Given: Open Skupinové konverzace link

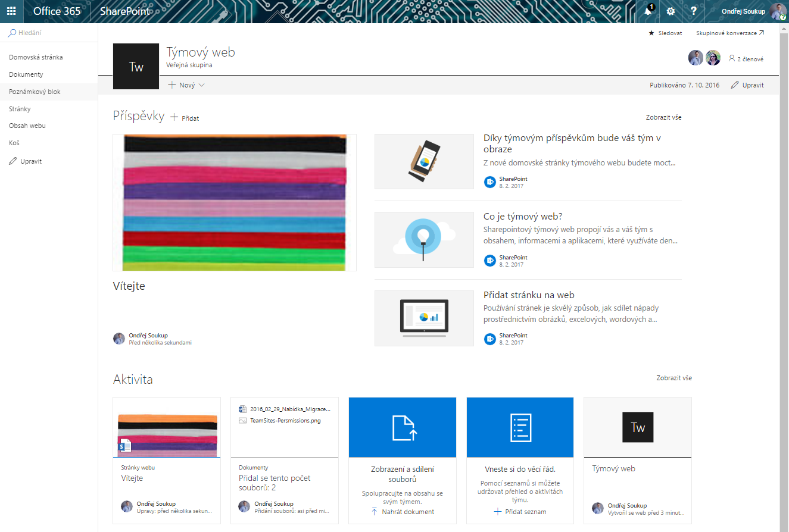Looking at the screenshot, I should tap(730, 33).
